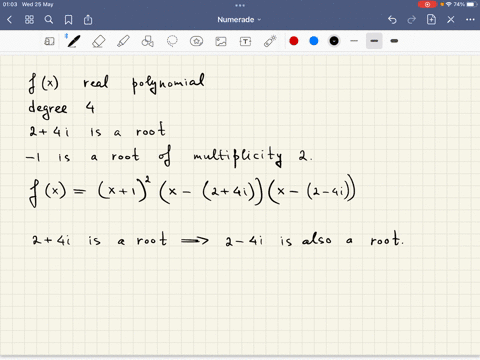Select the Highlighter tool
This screenshot has width=480, height=360.
click(123, 42)
